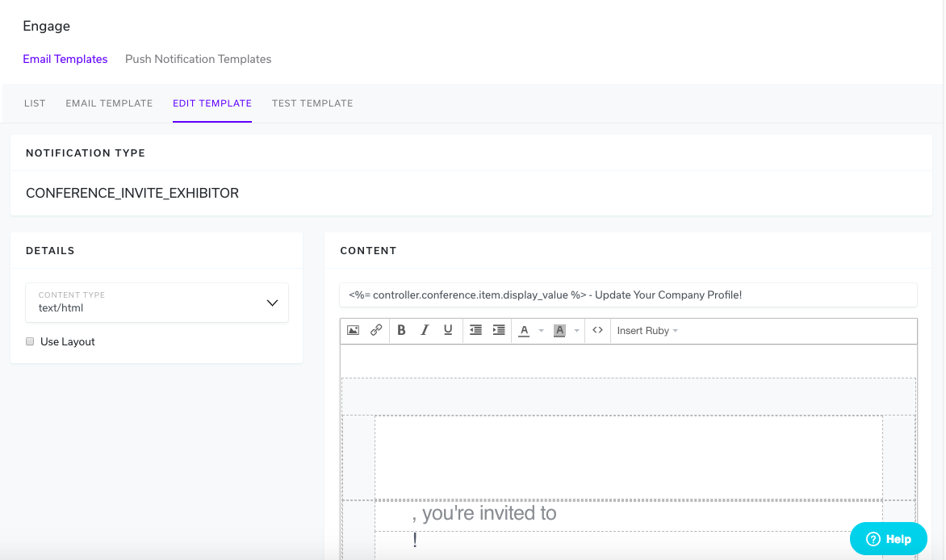Click the Engage heading
The height and width of the screenshot is (560, 946).
pos(47,26)
